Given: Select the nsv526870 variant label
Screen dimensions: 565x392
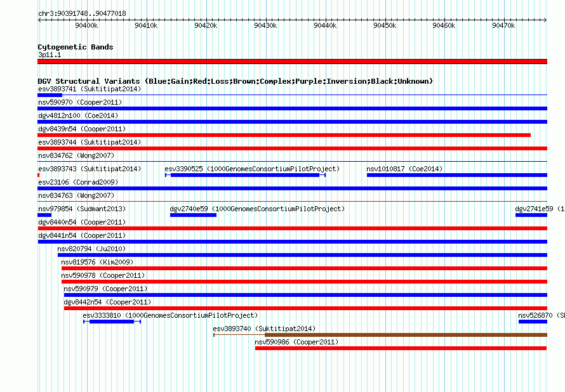Looking at the screenshot, I should 542,315.
